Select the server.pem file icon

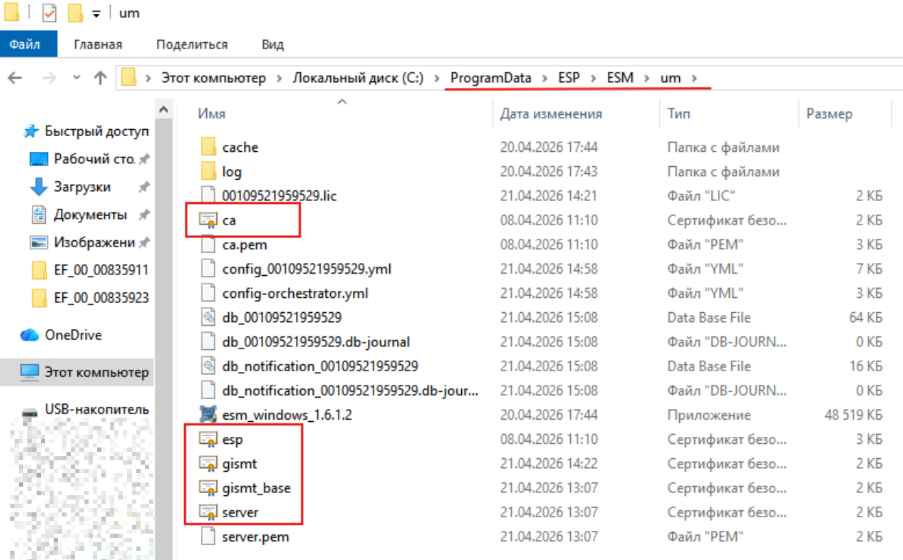tap(208, 536)
